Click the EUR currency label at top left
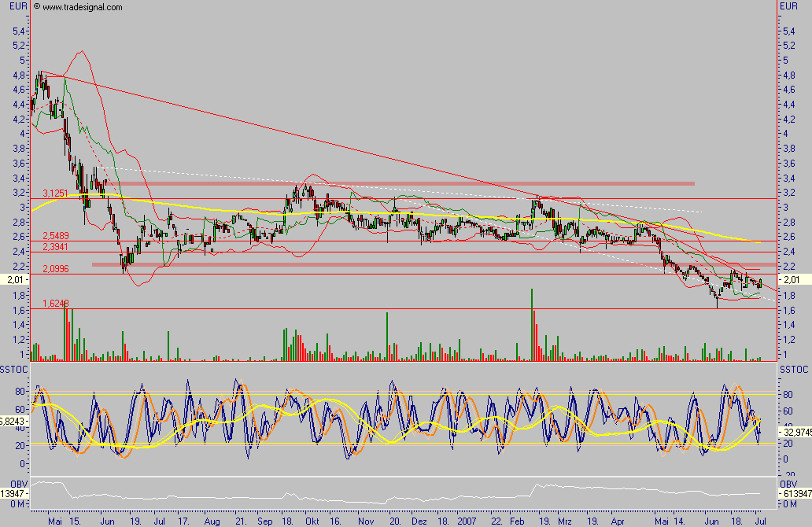The image size is (812, 527). 18,6
